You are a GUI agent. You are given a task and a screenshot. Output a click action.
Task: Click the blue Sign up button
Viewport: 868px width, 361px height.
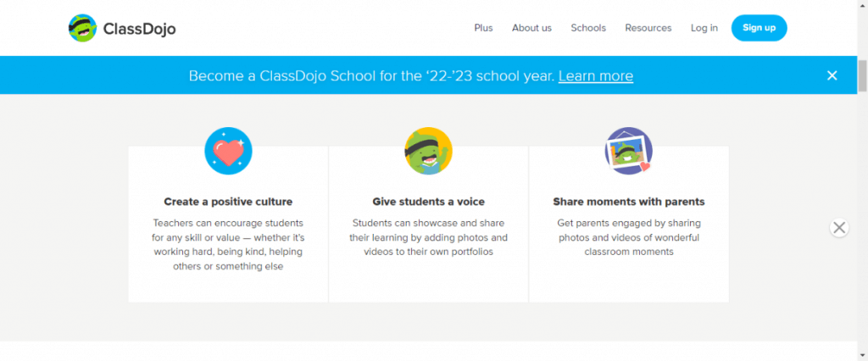click(759, 28)
